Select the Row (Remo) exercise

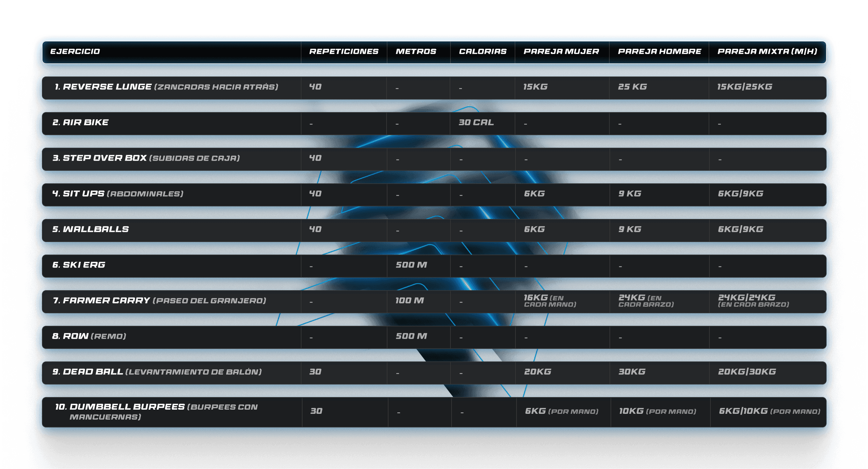click(89, 336)
